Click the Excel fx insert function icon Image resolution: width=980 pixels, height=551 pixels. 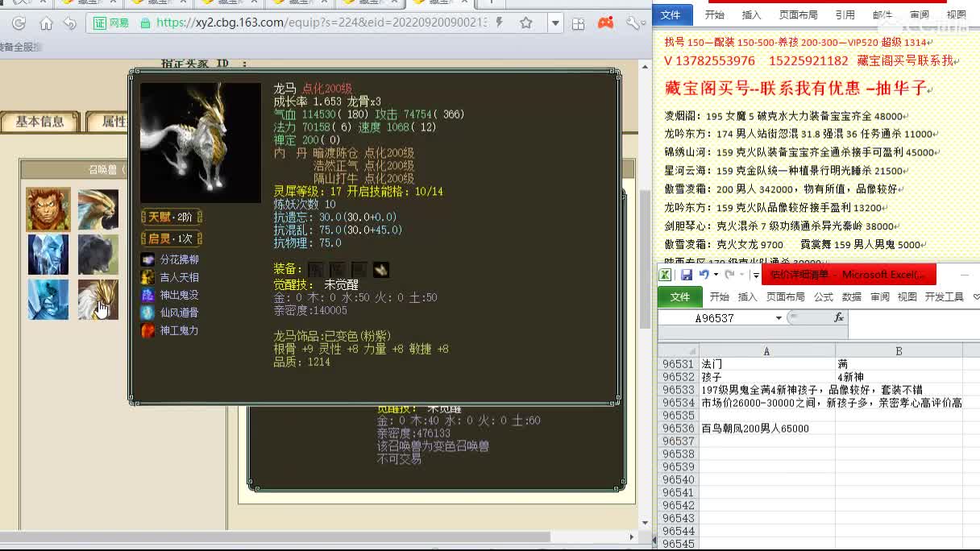click(x=839, y=318)
